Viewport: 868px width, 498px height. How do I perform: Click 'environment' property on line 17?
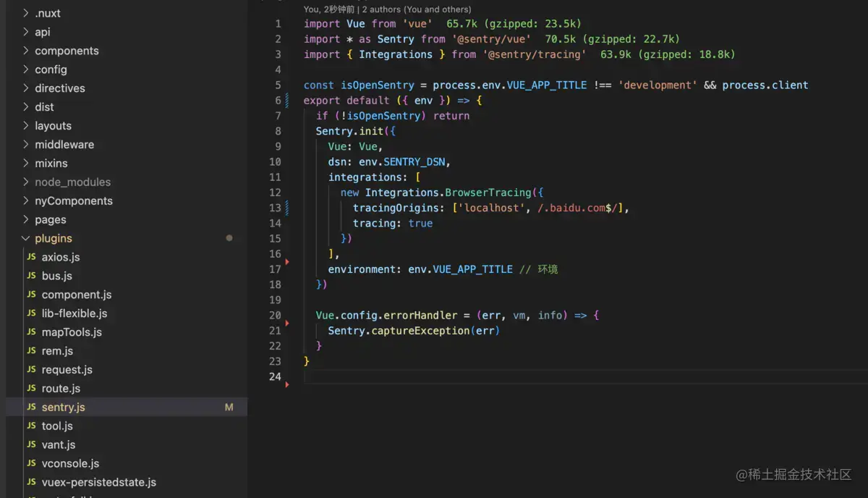[362, 269]
